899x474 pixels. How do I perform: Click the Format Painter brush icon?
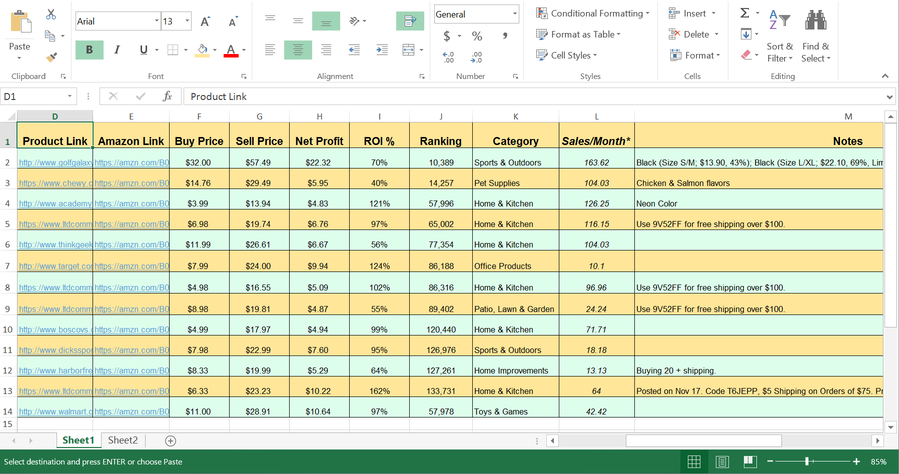click(51, 57)
